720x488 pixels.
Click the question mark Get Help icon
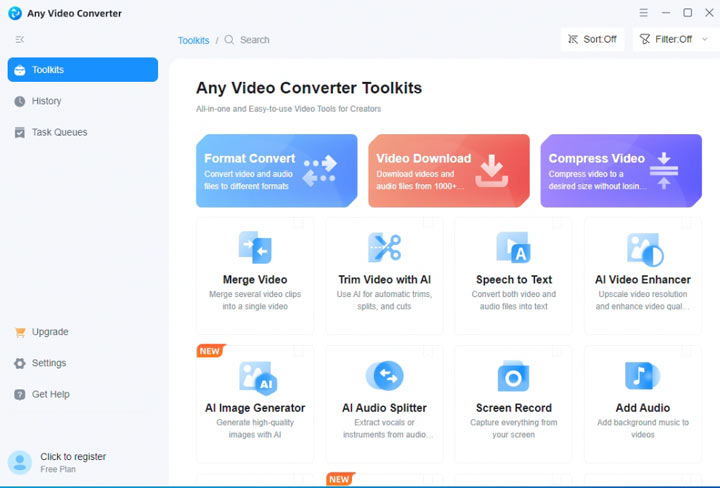coord(20,395)
